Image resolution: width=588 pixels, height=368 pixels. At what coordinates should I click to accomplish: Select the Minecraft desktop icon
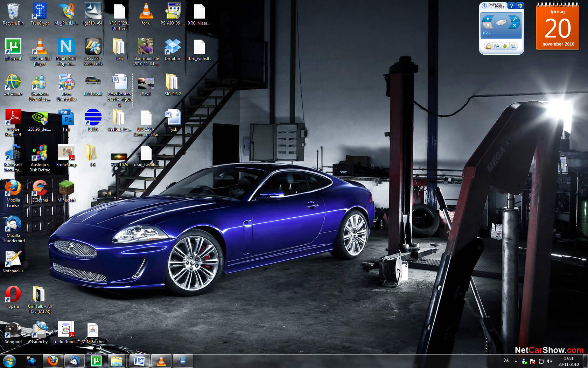66,191
